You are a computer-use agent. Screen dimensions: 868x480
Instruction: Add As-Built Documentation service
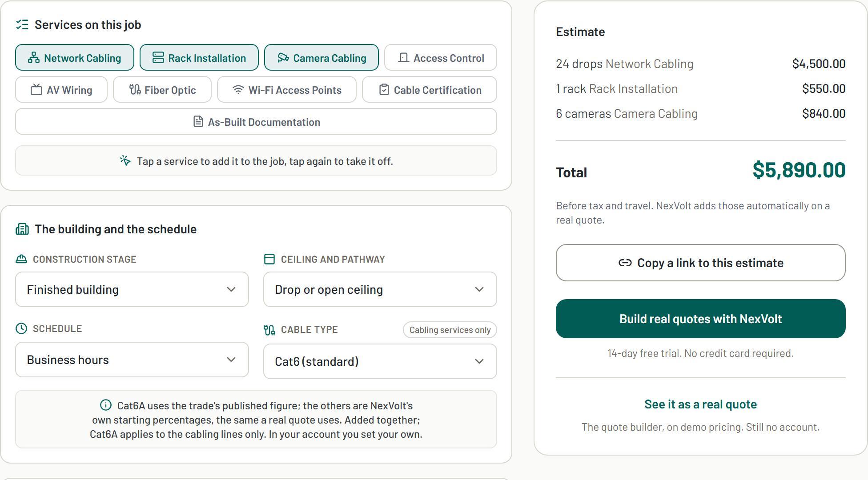coord(256,121)
